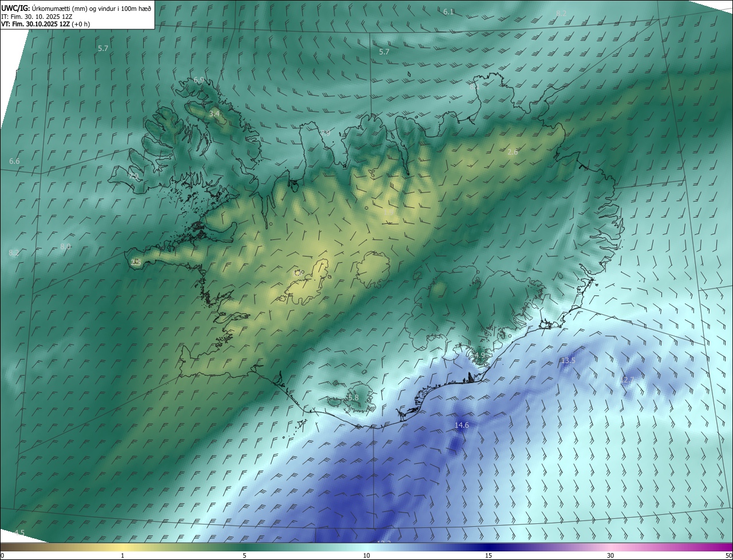Click the 6.6 value label
Screen dimensions: 733x560
click(14, 161)
